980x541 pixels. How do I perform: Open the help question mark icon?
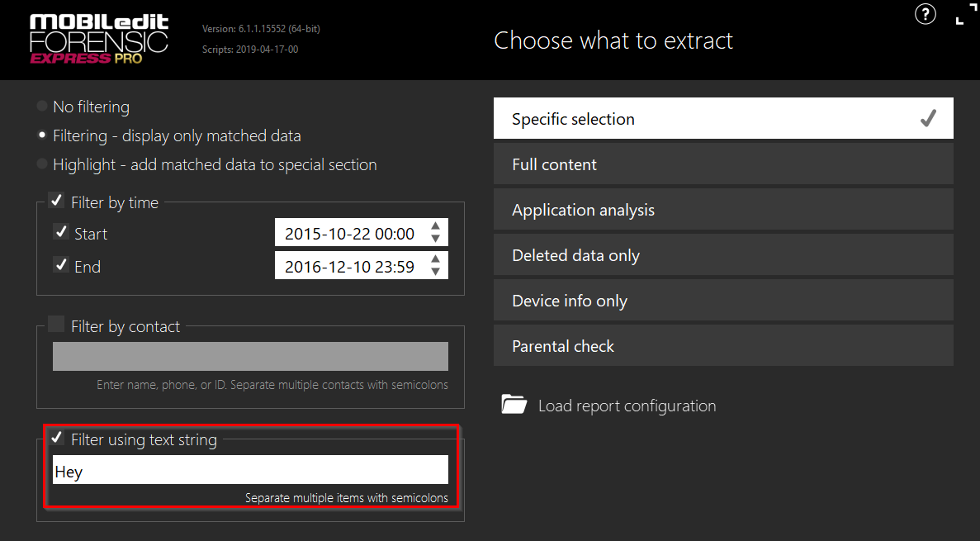[x=926, y=14]
